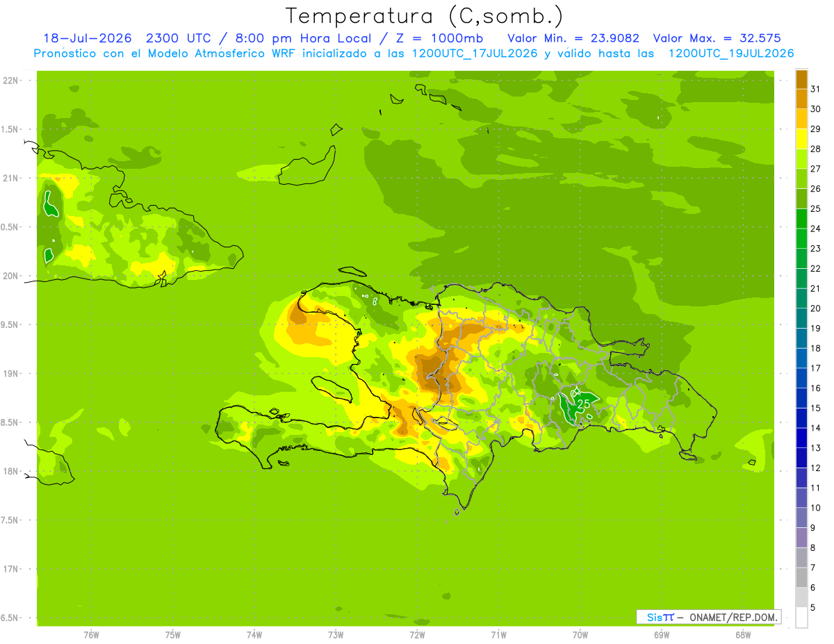834x644 pixels.
Task: Click the latitude axis label "19N"
Action: coord(10,374)
